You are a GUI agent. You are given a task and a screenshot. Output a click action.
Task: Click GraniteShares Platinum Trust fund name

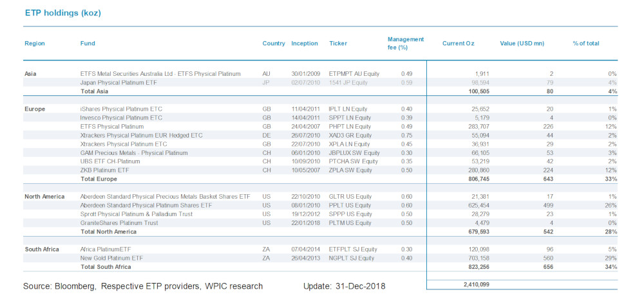[x=119, y=223]
